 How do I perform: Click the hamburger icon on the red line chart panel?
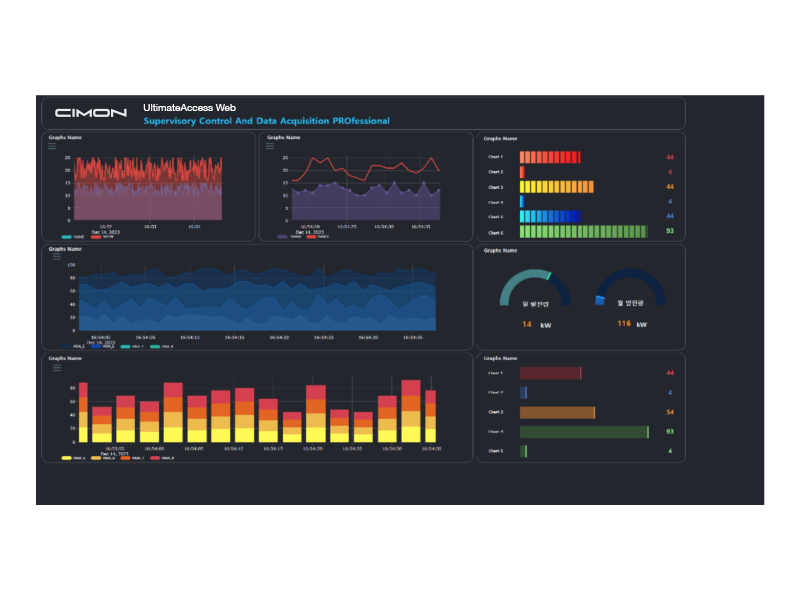pos(268,145)
